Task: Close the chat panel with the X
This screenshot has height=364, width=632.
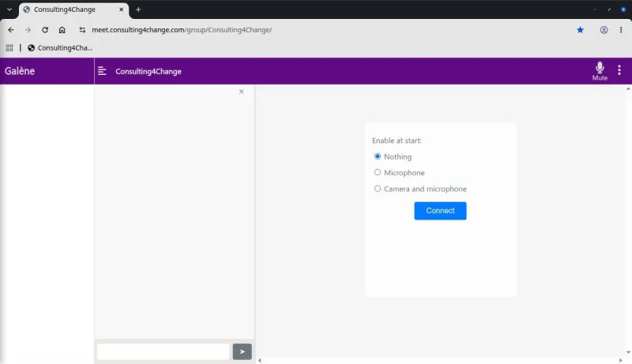Action: (x=242, y=92)
